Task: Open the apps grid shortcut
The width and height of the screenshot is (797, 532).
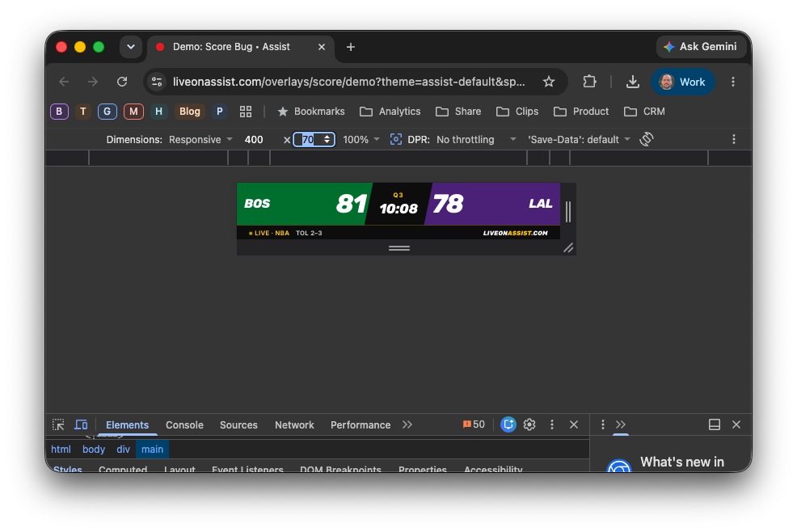Action: (x=246, y=112)
